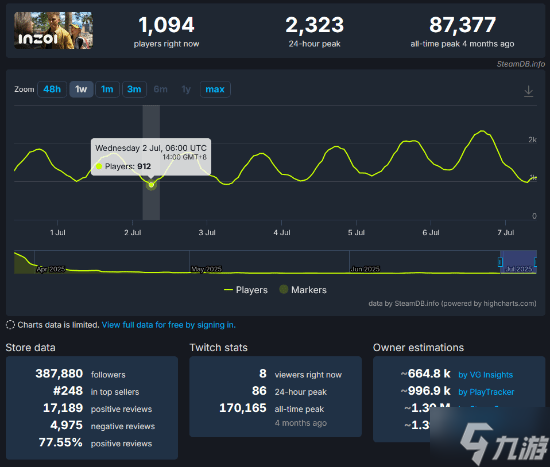Viewport: 550px width, 467px height.
Task: Click the '#248' in top sellers value
Action: pos(68,391)
